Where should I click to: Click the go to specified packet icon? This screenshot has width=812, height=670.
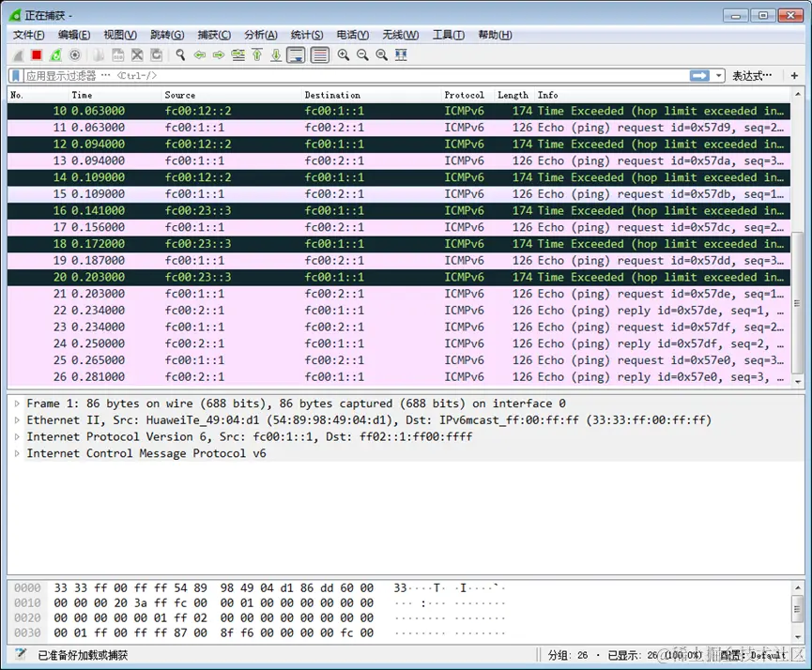point(238,54)
